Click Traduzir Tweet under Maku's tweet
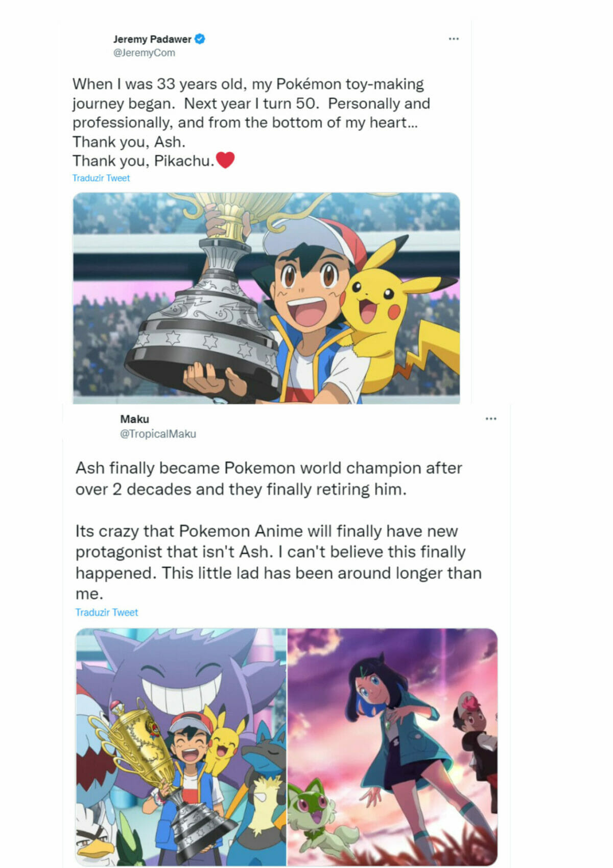Screen dimensions: 613x868 click(107, 612)
